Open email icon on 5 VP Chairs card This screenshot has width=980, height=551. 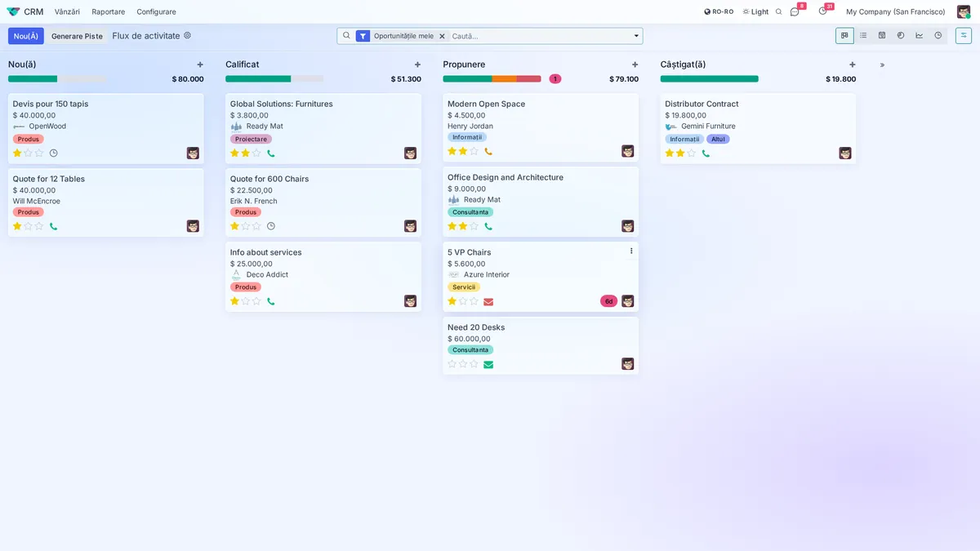[488, 301]
